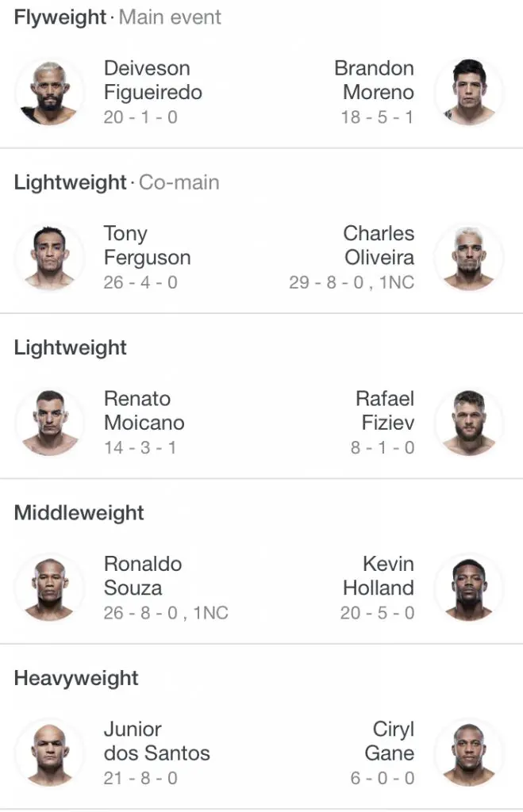Click the Charles Oliveira name

tap(379, 246)
